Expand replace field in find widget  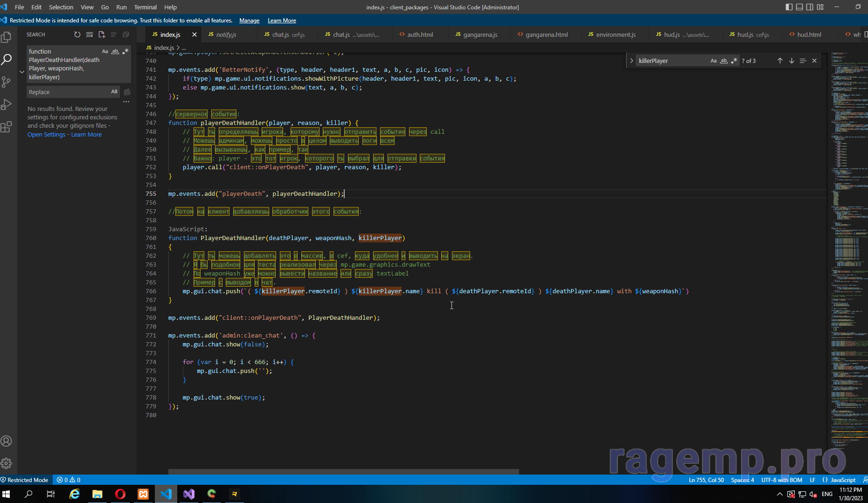[632, 61]
